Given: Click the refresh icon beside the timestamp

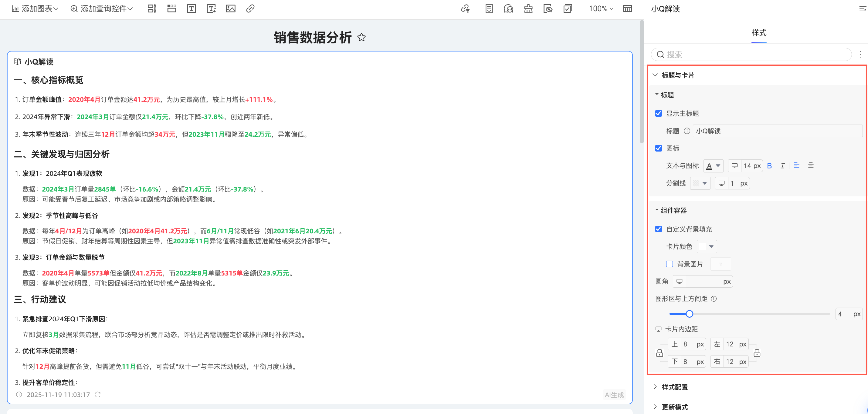Looking at the screenshot, I should tap(98, 395).
